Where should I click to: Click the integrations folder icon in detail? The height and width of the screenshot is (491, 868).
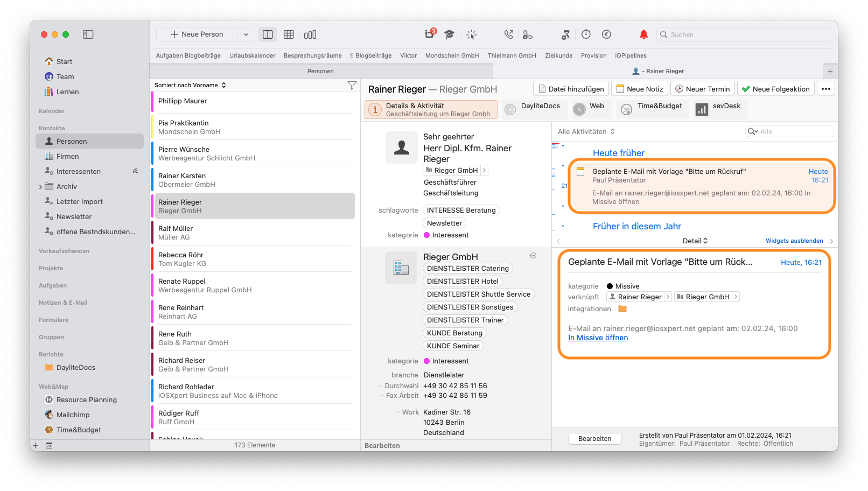tap(622, 308)
